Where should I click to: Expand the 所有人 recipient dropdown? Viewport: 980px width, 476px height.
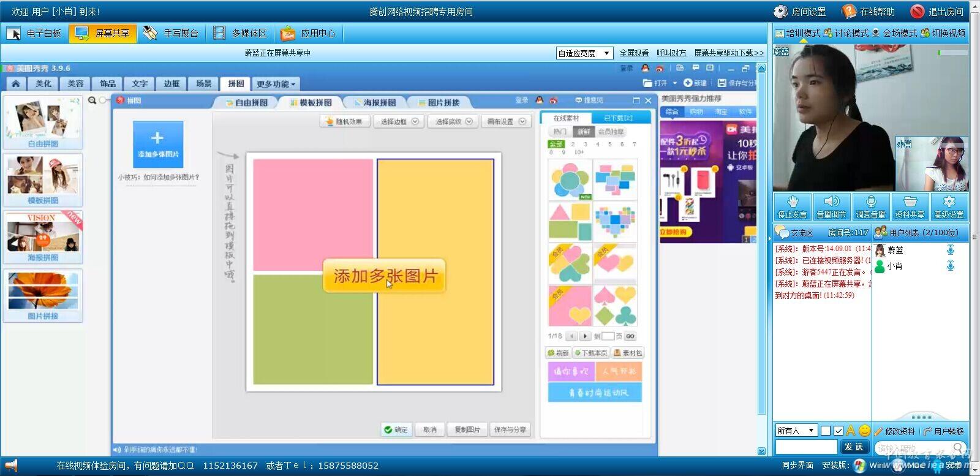796,431
